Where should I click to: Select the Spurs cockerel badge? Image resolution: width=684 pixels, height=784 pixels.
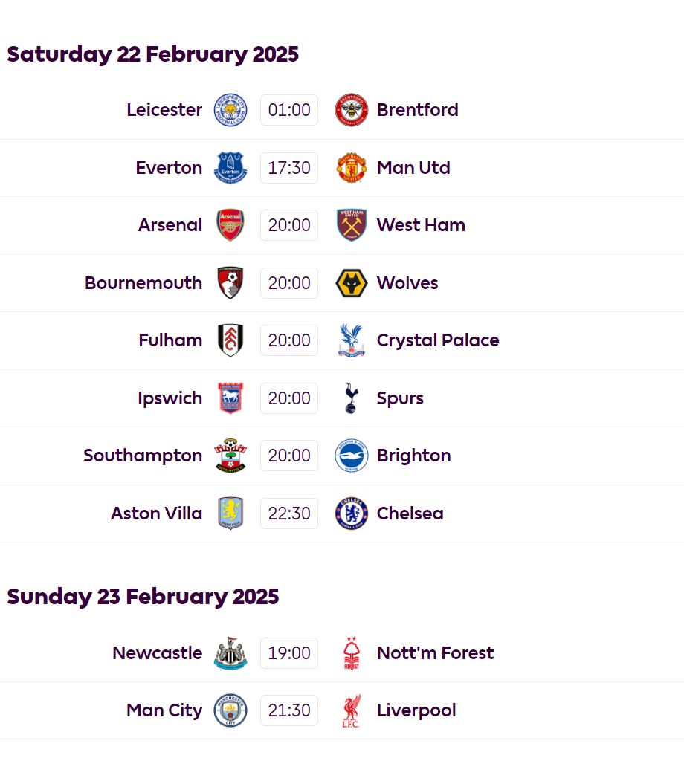click(352, 398)
